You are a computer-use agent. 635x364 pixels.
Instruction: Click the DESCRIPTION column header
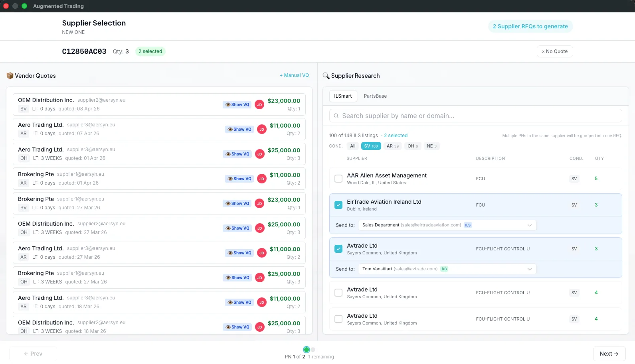point(491,159)
